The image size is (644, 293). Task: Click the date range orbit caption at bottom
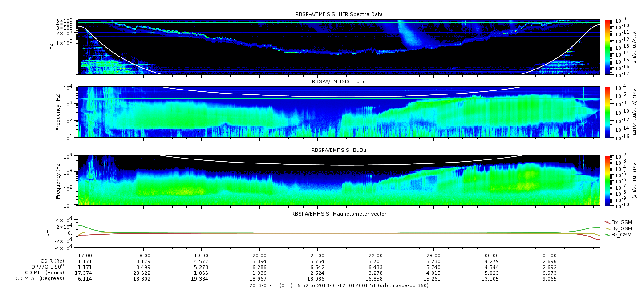coord(339,285)
